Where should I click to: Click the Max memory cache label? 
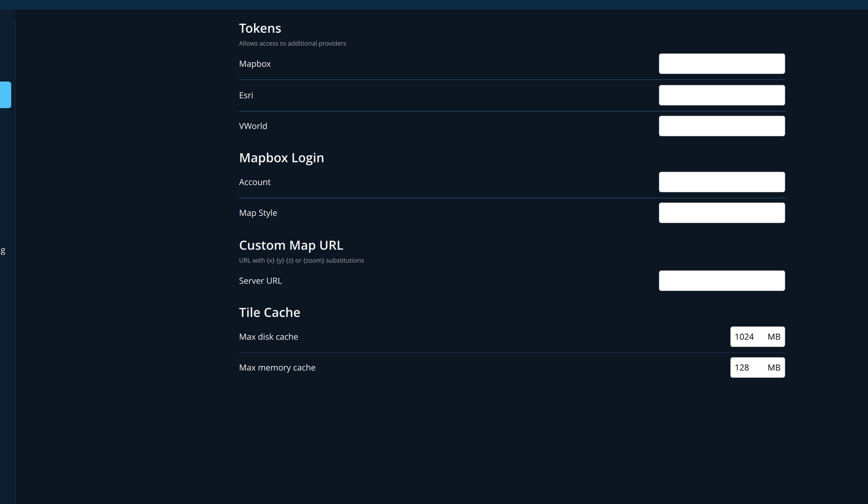click(277, 368)
